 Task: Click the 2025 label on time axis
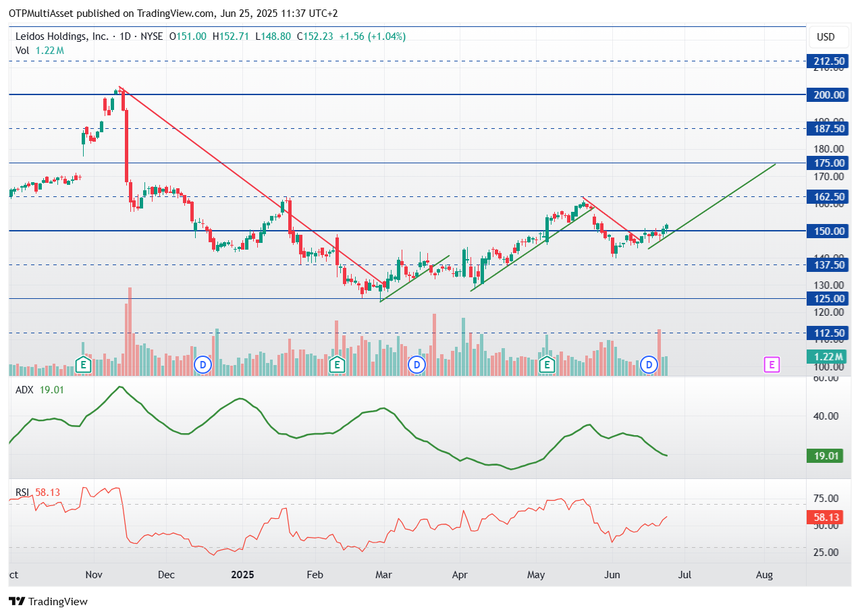coord(242,575)
